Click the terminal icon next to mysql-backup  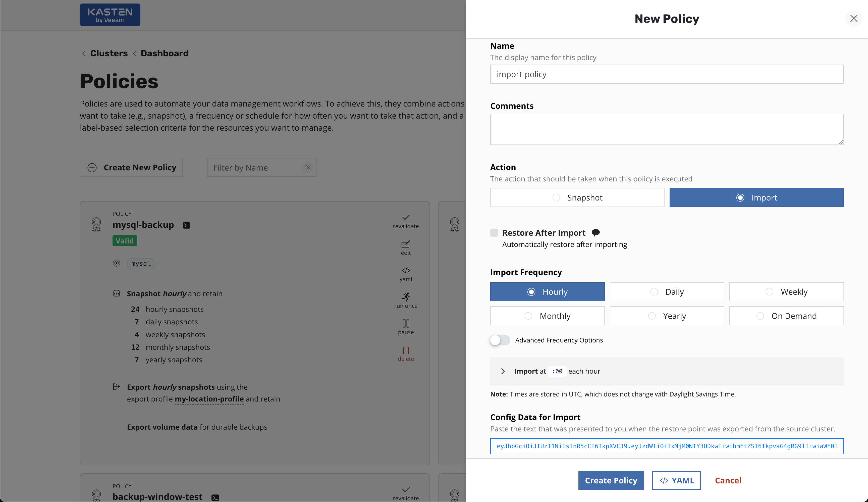click(186, 225)
